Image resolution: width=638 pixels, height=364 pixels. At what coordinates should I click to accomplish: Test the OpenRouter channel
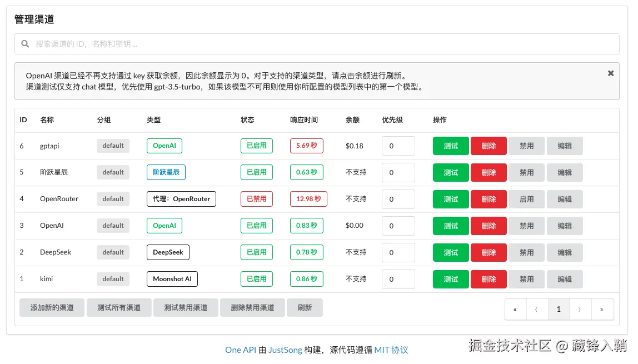(450, 200)
